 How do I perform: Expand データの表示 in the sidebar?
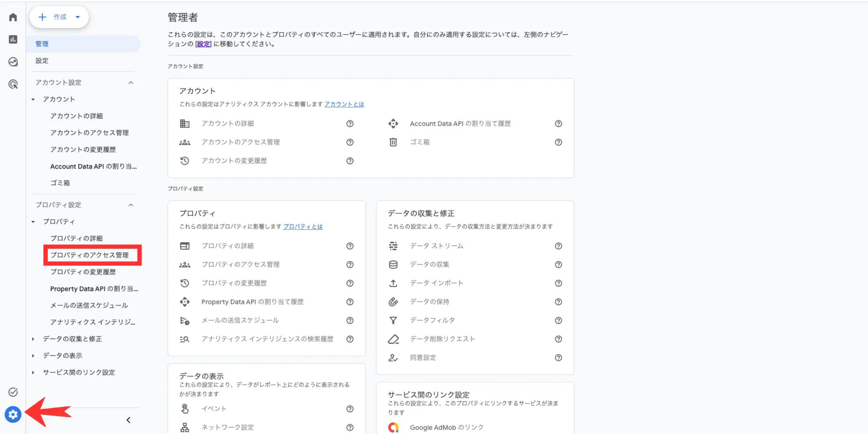pyautogui.click(x=33, y=356)
